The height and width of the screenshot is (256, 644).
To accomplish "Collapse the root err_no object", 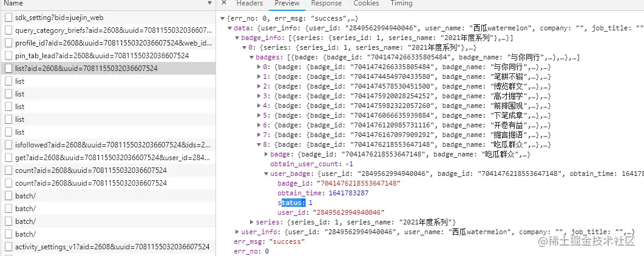I will tap(223, 19).
